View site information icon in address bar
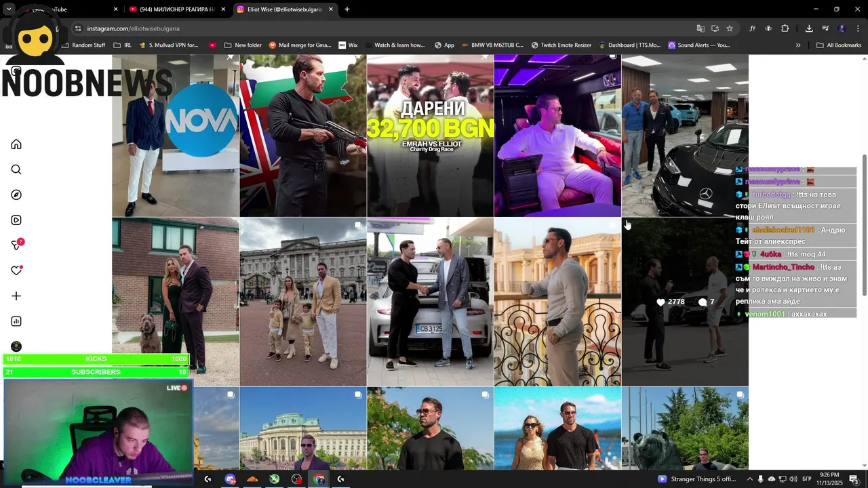This screenshot has height=488, width=868. point(78,28)
